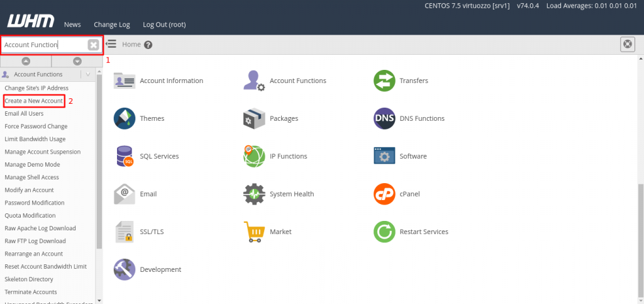Open the Restart Services green icon
The width and height of the screenshot is (644, 304).
pyautogui.click(x=384, y=232)
